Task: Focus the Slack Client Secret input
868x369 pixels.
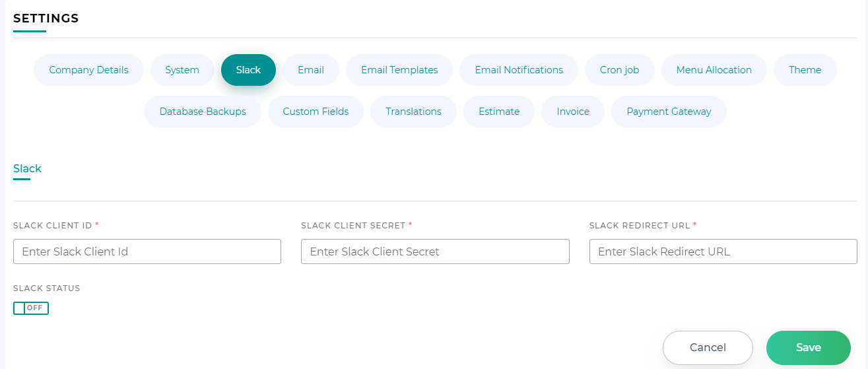Action: 435,252
